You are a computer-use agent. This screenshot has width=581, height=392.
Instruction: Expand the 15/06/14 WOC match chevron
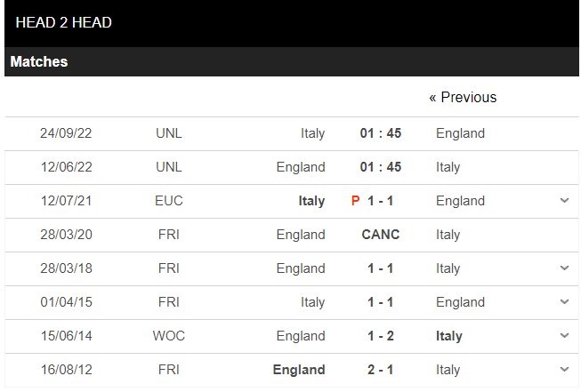click(x=564, y=336)
